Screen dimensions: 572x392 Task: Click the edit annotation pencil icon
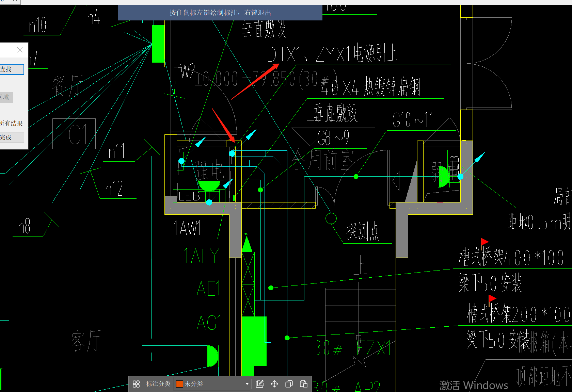point(260,384)
